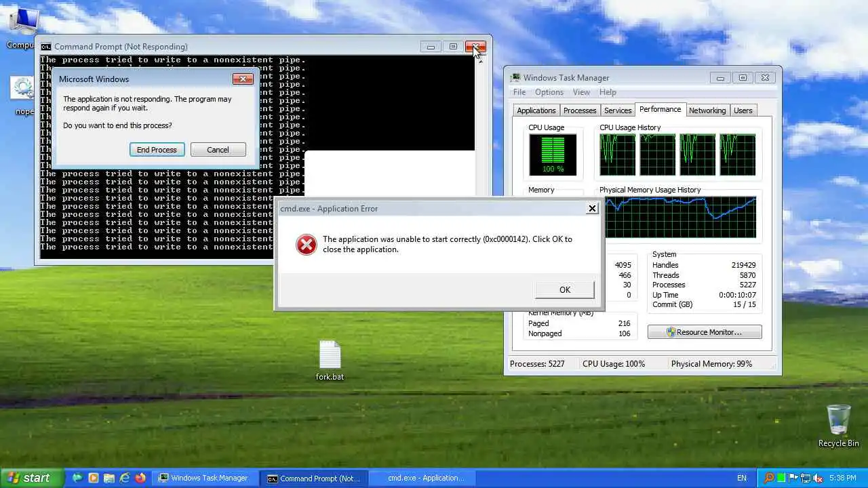
Task: Click the Command Prompt window title icon
Action: point(45,47)
